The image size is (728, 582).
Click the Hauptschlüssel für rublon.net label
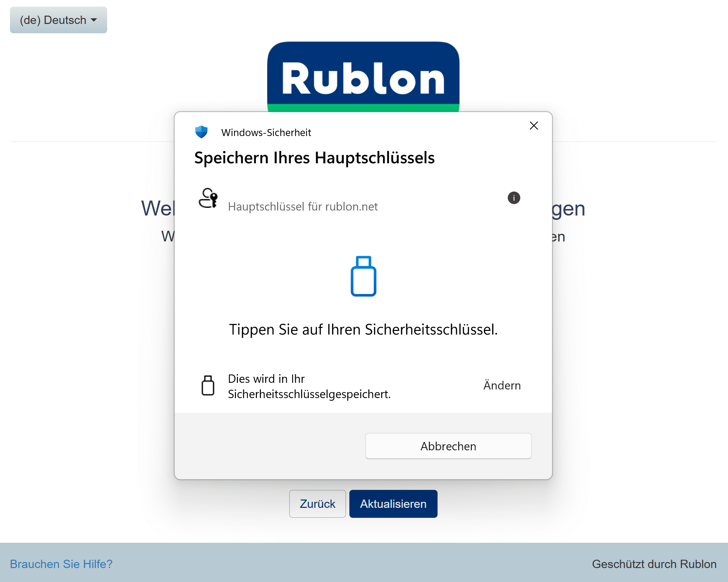[x=302, y=207]
